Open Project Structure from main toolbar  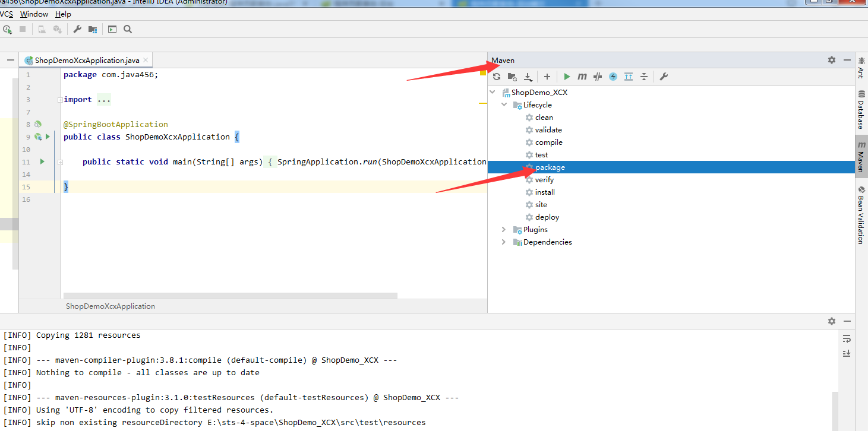[93, 29]
